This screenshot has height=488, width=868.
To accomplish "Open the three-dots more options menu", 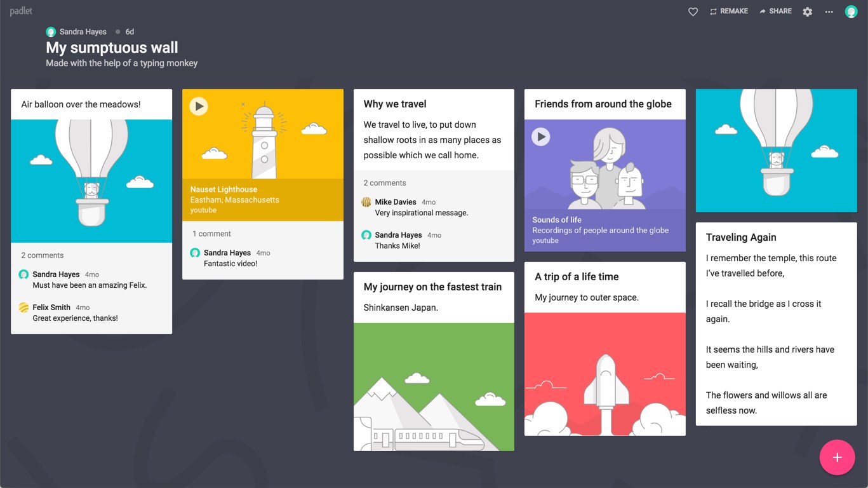I will pos(829,11).
